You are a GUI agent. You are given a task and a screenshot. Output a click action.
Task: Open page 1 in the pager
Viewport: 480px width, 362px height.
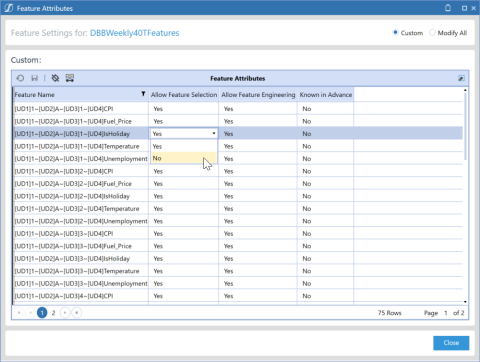[x=42, y=313]
